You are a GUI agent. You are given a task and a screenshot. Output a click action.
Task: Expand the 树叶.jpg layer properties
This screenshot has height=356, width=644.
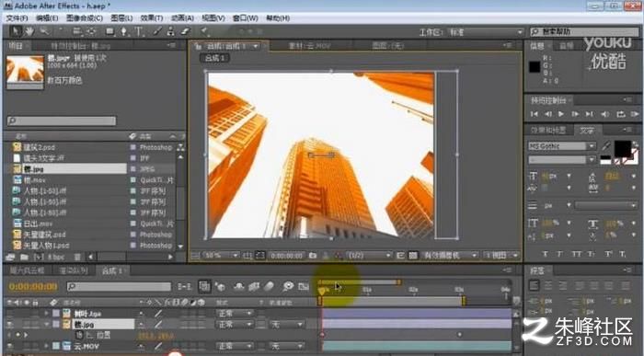coord(46,314)
